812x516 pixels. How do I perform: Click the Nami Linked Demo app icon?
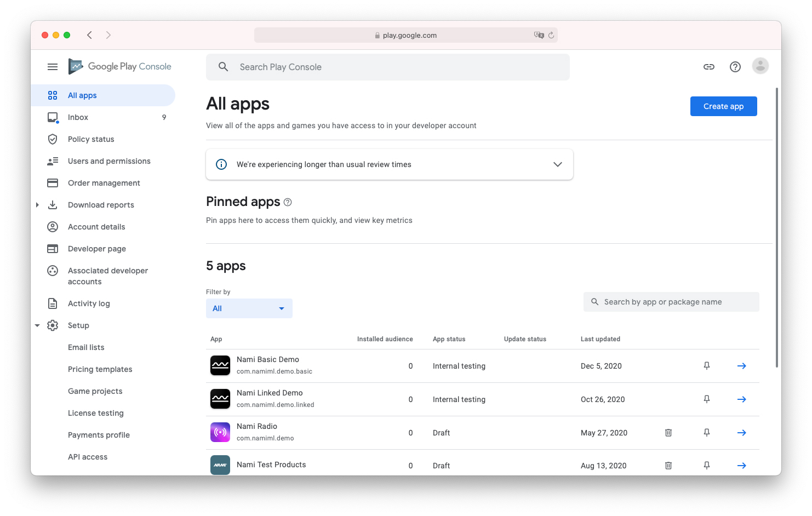[220, 399]
